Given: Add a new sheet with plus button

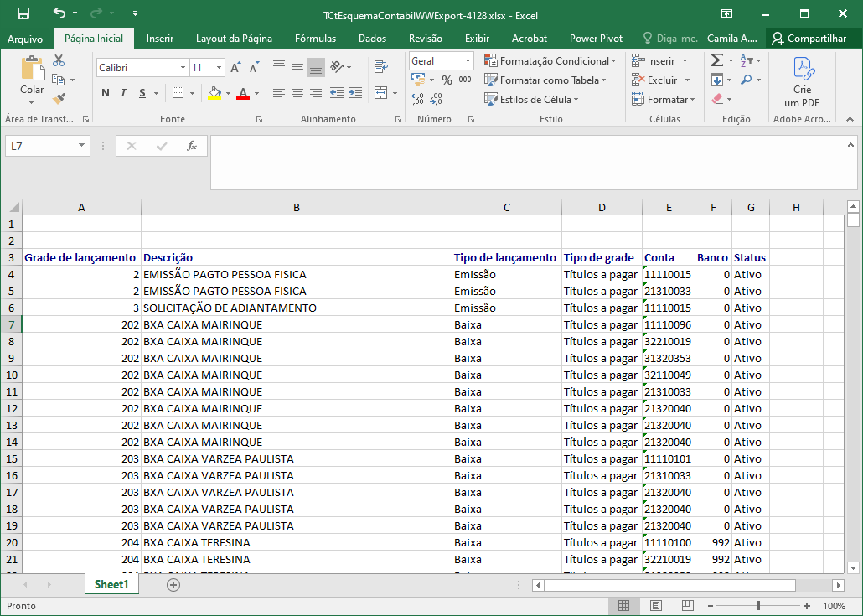Looking at the screenshot, I should point(173,585).
